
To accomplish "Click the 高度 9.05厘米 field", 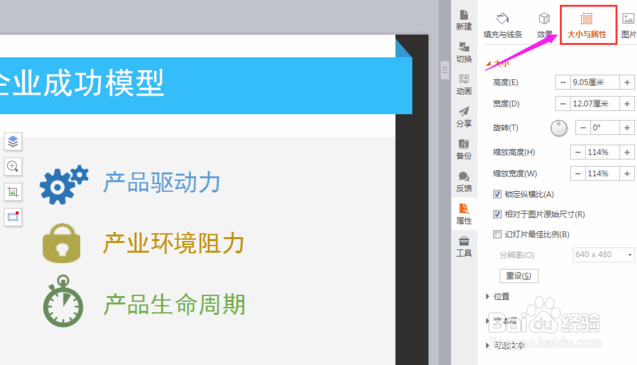I will point(595,83).
